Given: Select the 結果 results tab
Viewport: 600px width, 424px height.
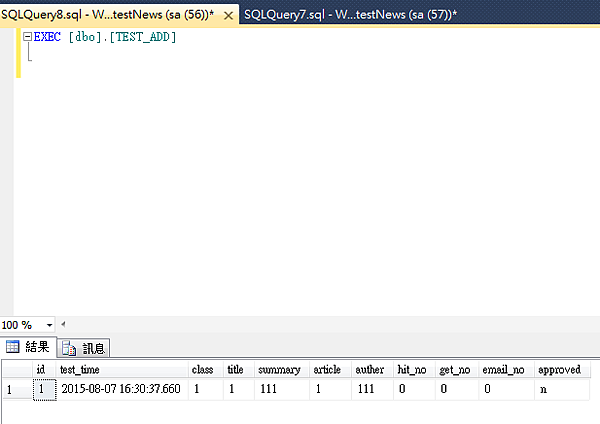Looking at the screenshot, I should click(x=28, y=347).
